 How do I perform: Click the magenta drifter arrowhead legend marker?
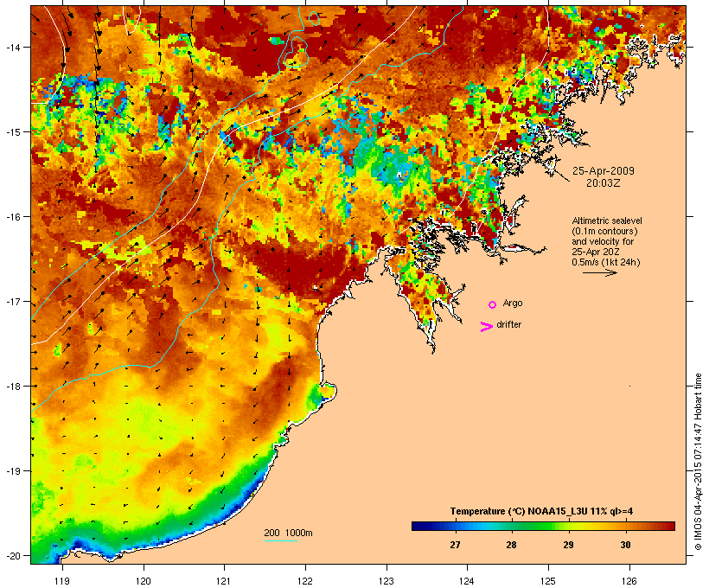(486, 327)
